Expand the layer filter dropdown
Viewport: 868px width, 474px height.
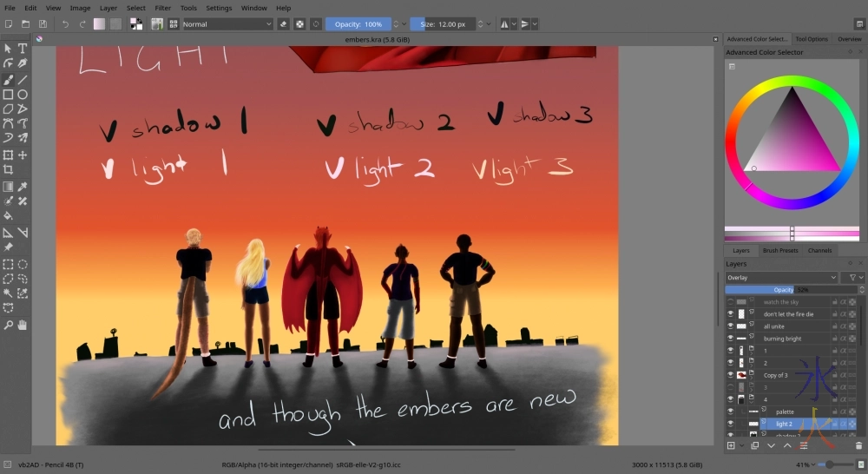click(855, 278)
